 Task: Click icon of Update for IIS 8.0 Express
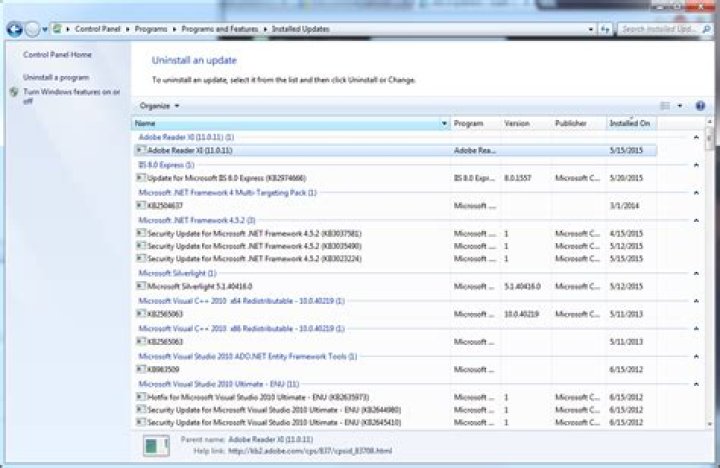141,177
